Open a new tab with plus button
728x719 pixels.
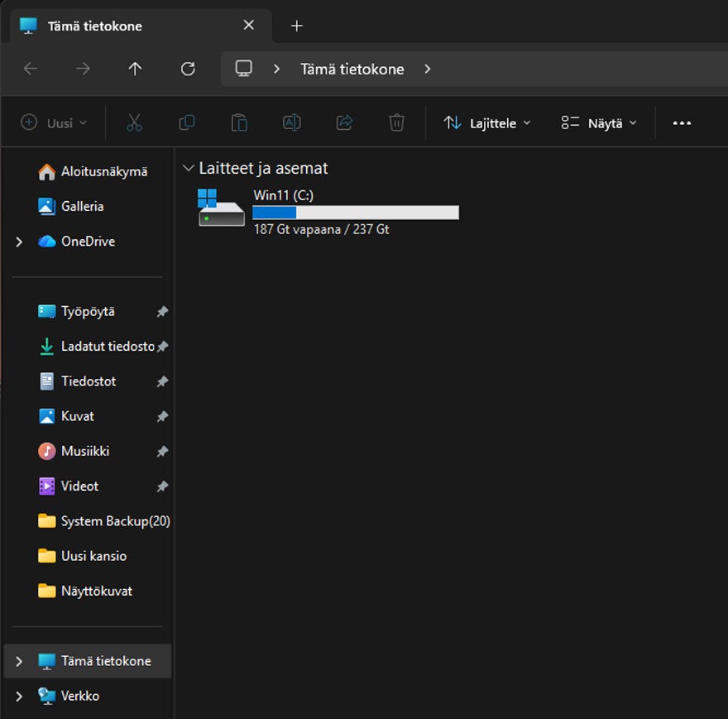click(x=297, y=26)
